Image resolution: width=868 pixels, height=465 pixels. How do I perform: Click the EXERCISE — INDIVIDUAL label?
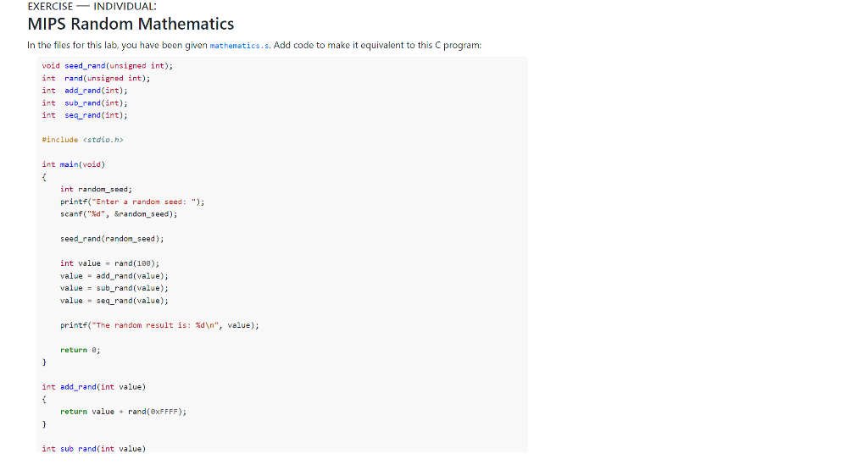(92, 7)
